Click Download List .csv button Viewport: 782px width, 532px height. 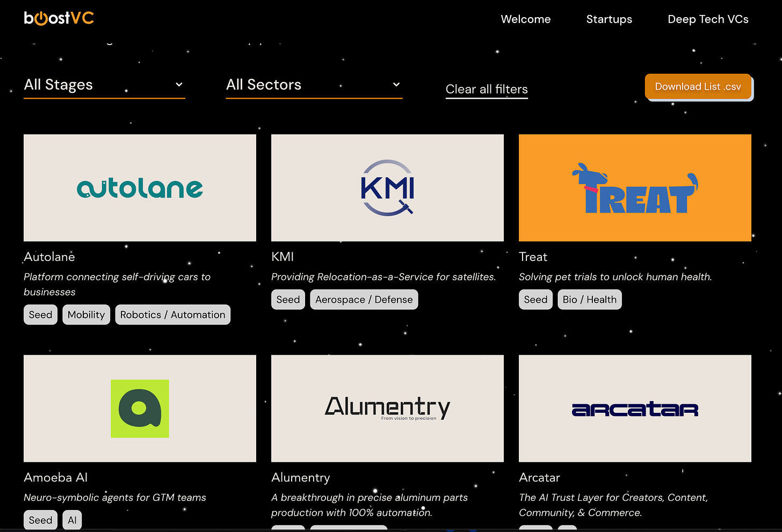(x=698, y=86)
